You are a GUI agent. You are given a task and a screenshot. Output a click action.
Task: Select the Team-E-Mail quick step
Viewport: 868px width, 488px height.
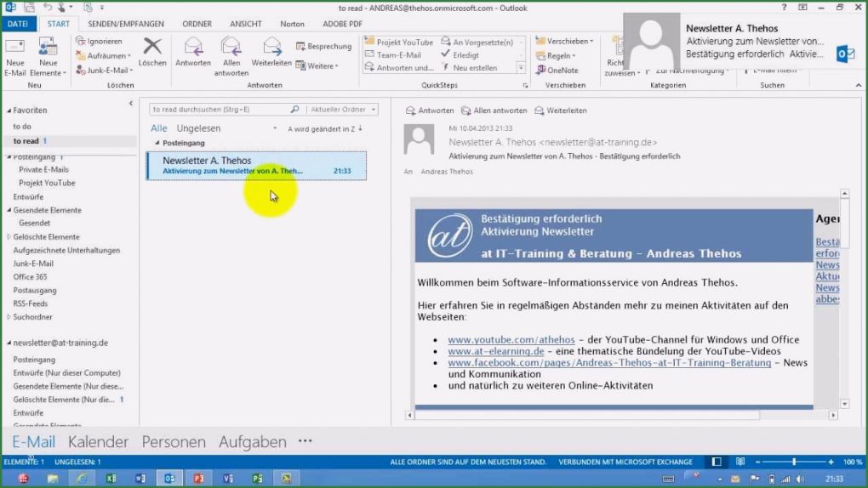pyautogui.click(x=394, y=54)
